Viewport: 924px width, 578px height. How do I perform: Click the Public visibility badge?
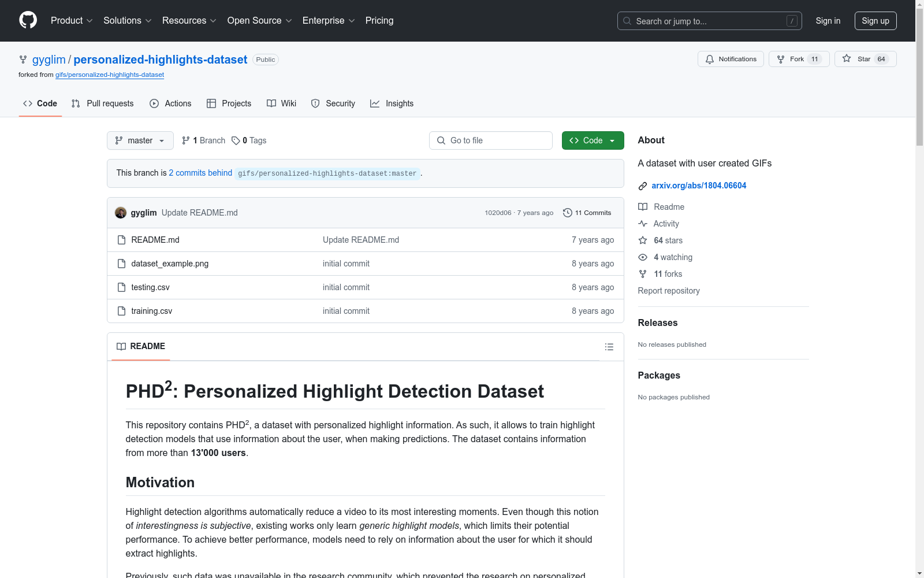click(x=266, y=60)
